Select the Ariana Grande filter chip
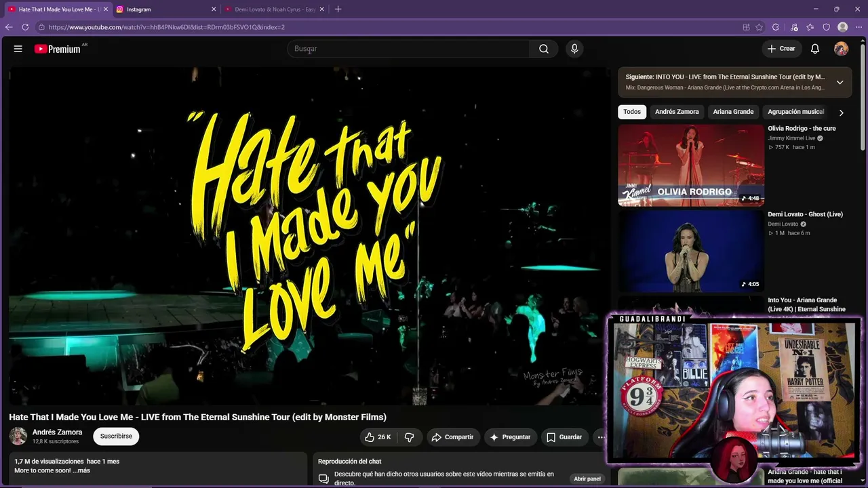The image size is (868, 488). click(733, 112)
